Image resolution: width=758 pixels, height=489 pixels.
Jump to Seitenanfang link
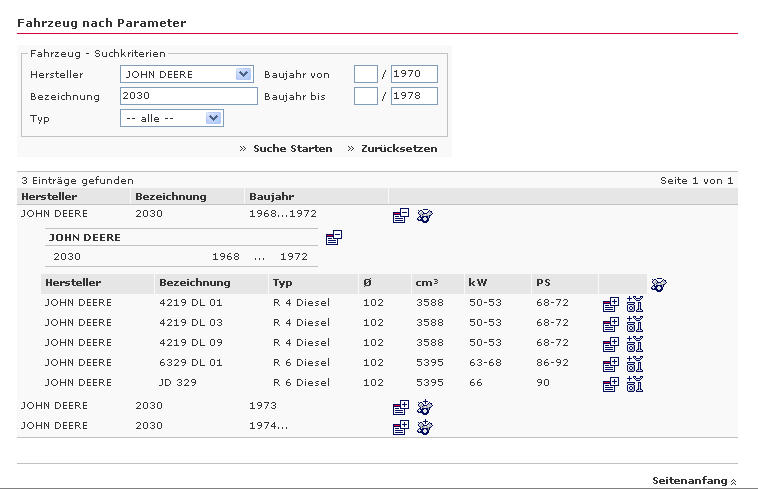(x=693, y=481)
